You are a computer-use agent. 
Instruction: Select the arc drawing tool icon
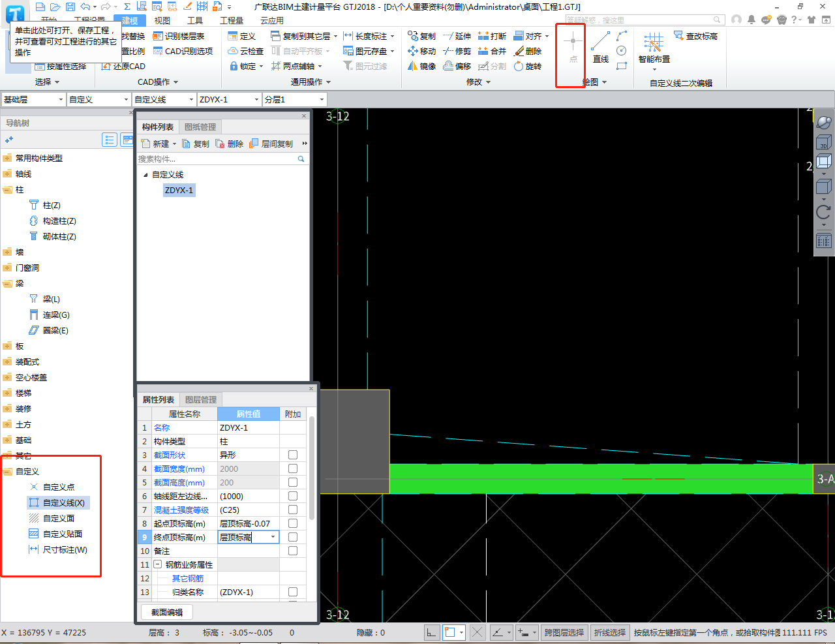point(622,36)
